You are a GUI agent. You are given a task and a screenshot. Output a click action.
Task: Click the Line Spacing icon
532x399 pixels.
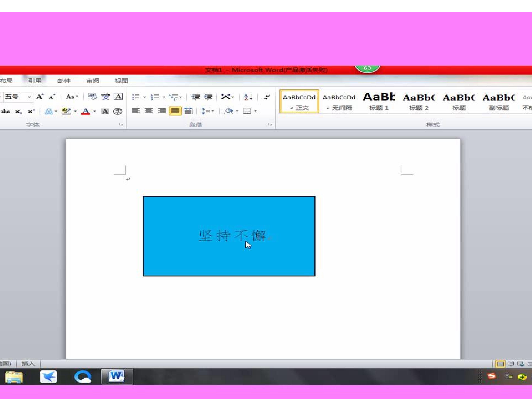[206, 111]
